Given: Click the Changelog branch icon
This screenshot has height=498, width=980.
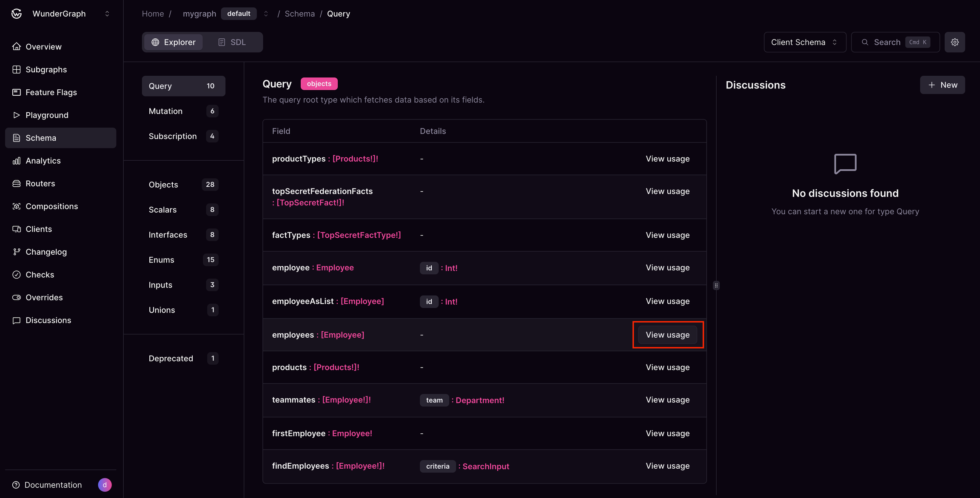Looking at the screenshot, I should (17, 252).
